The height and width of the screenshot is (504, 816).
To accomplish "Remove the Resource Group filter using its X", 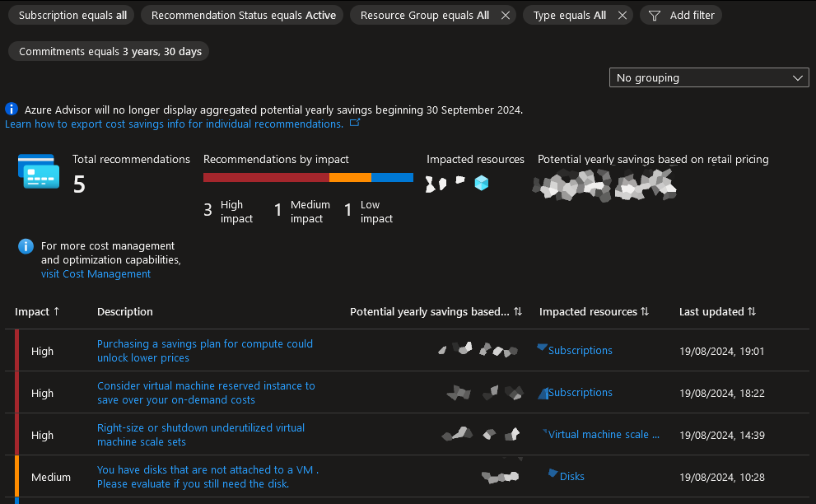I will [506, 15].
